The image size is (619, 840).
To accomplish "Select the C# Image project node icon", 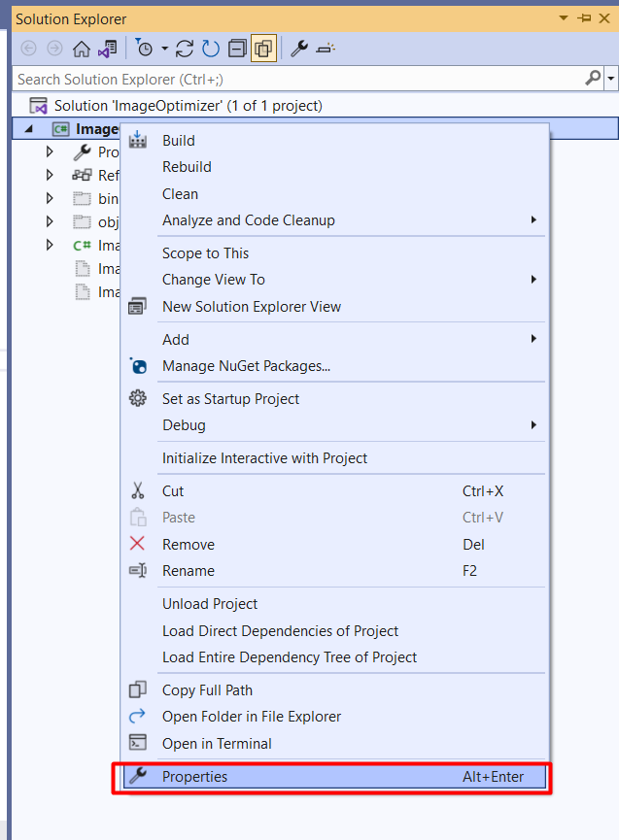I will 60,129.
